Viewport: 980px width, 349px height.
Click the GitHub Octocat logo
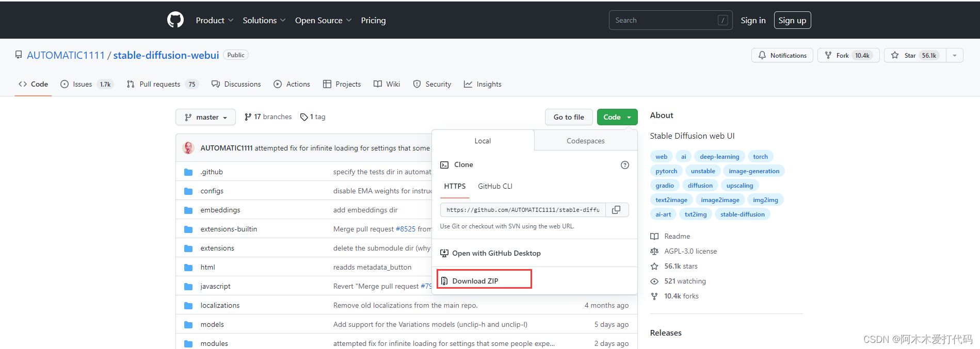point(175,20)
